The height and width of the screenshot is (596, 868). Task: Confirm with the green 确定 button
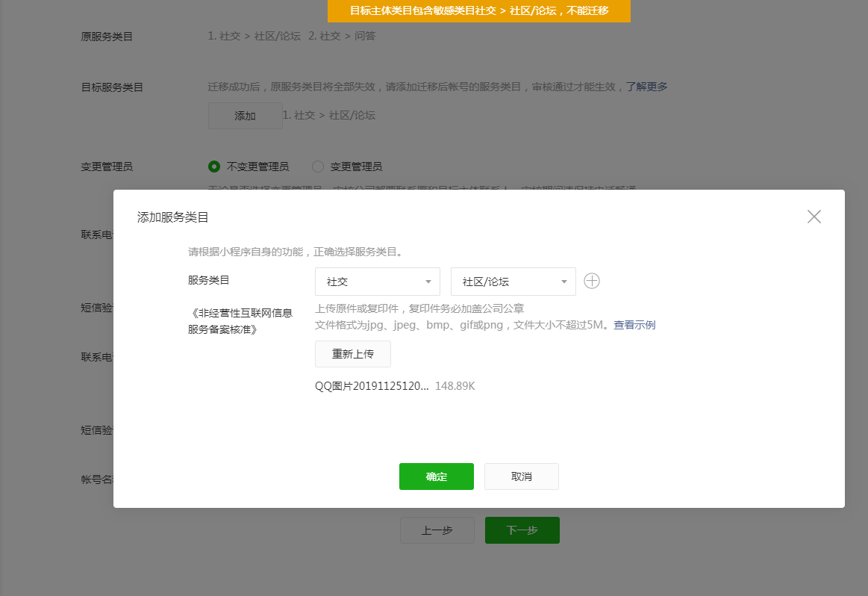click(436, 477)
